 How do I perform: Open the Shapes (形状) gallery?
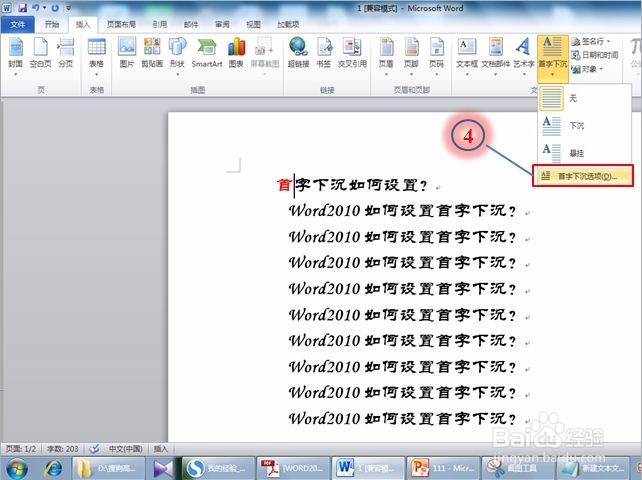(177, 57)
